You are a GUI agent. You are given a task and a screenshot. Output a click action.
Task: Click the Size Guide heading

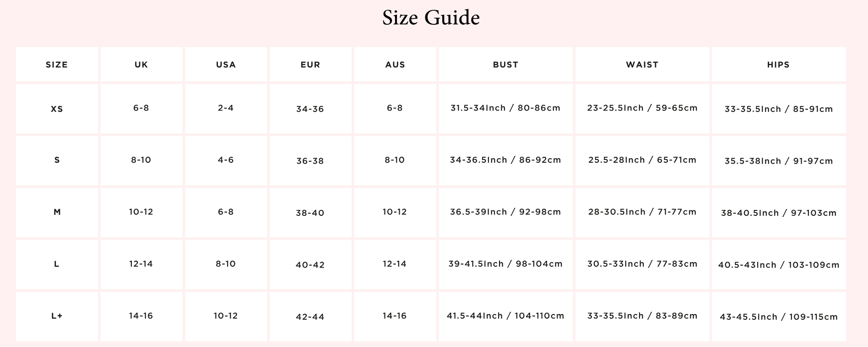coord(431,18)
